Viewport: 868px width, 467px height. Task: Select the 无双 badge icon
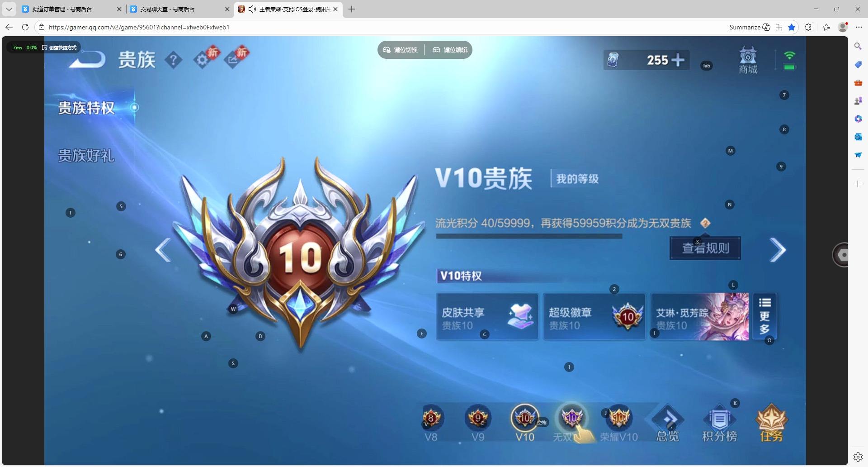pyautogui.click(x=571, y=418)
